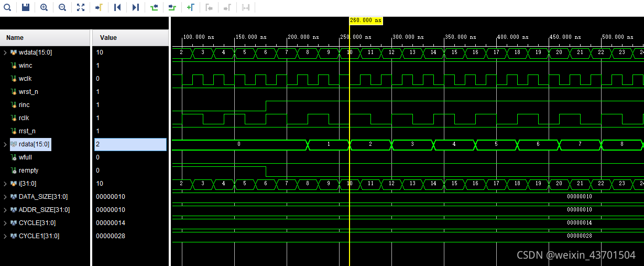
Task: Expand the rdata[15:0] bus signal
Action: 5,144
